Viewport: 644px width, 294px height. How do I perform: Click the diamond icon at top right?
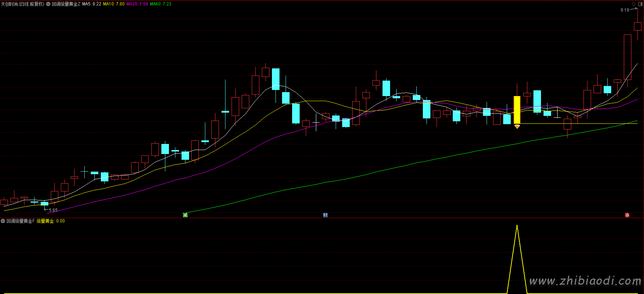634,4
